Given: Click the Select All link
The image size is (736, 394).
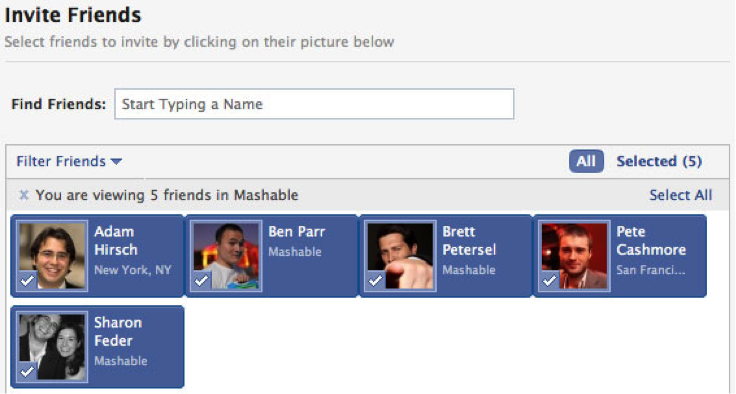Looking at the screenshot, I should pyautogui.click(x=681, y=195).
